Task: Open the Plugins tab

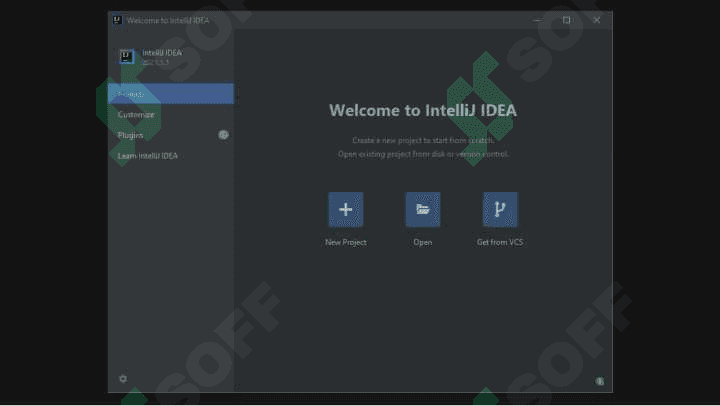Action: [x=171, y=135]
